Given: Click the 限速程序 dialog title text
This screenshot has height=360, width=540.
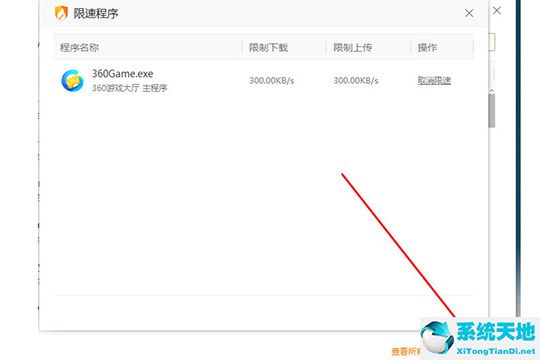Looking at the screenshot, I should pyautogui.click(x=96, y=14).
